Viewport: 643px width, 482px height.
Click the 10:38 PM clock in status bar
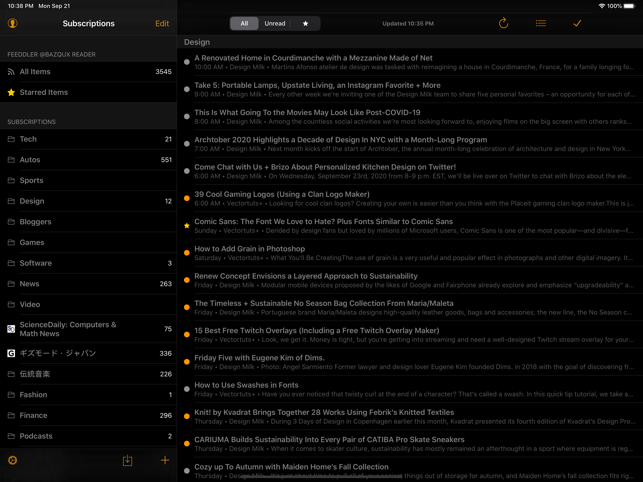(x=21, y=6)
